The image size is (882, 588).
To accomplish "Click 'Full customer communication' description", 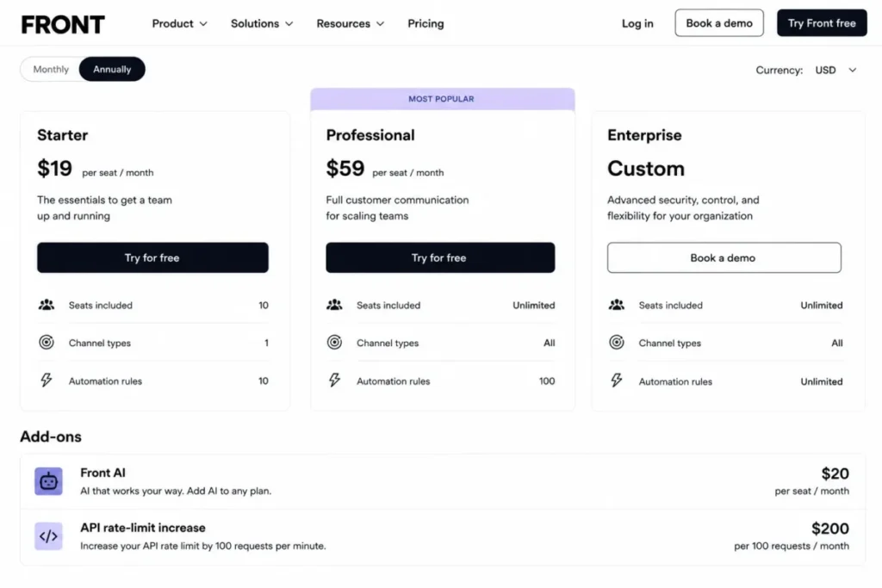I will [x=397, y=207].
